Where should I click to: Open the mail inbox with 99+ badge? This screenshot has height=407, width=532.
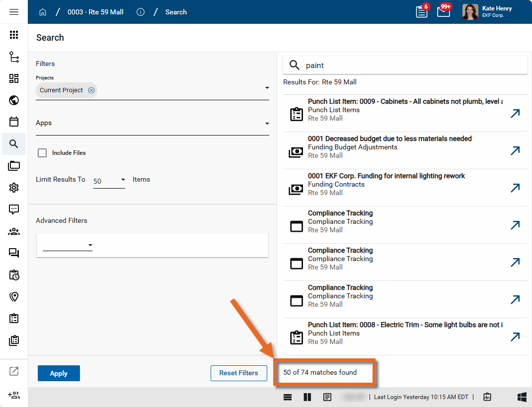(444, 12)
